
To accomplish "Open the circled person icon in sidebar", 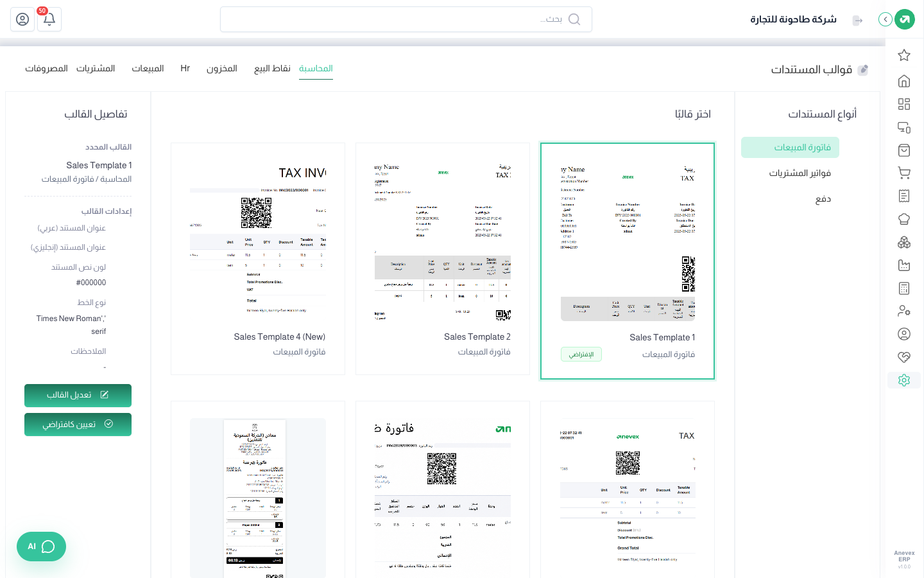I will point(904,334).
